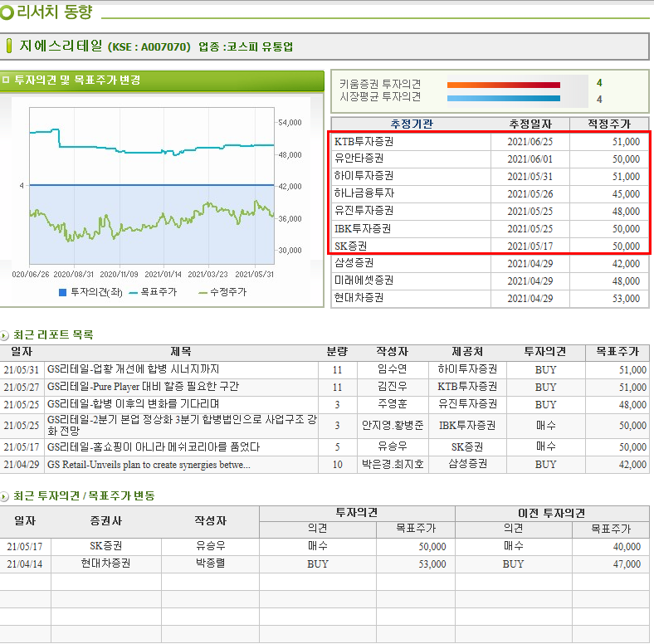
Task: Click the price chart area
Action: click(152, 186)
